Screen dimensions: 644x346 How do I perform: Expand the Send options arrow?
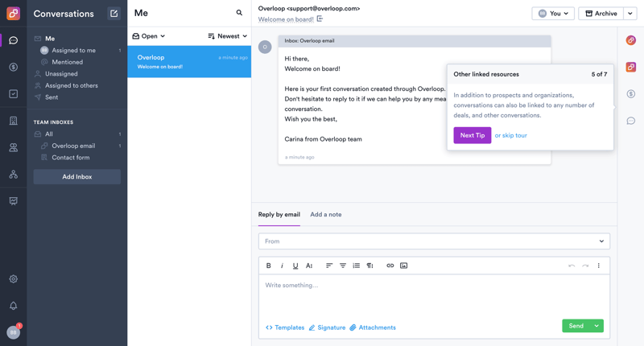pyautogui.click(x=597, y=326)
